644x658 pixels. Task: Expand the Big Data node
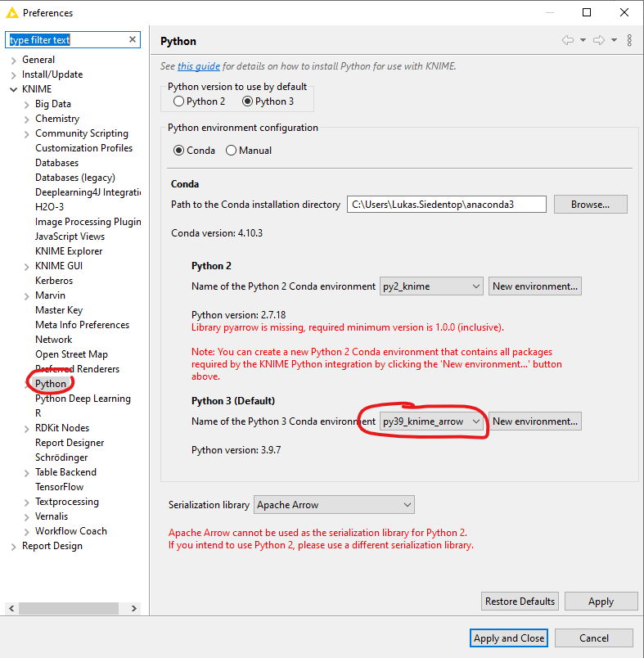(x=26, y=105)
